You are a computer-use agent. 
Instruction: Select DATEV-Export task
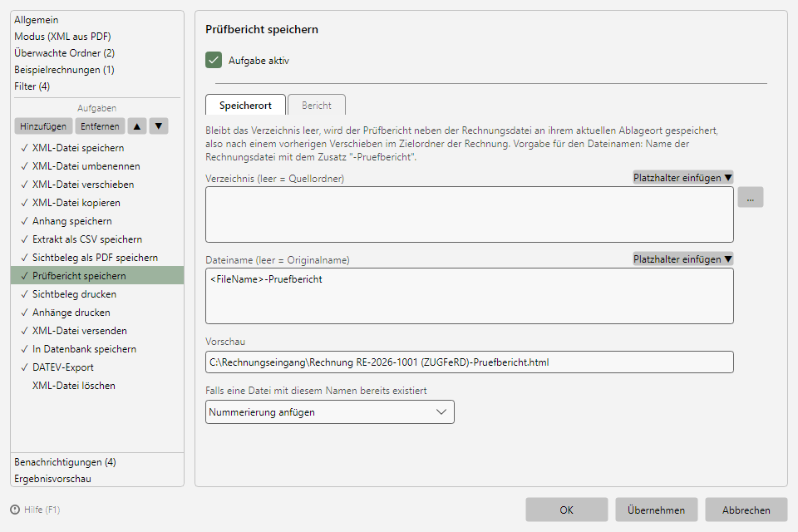tap(97, 367)
